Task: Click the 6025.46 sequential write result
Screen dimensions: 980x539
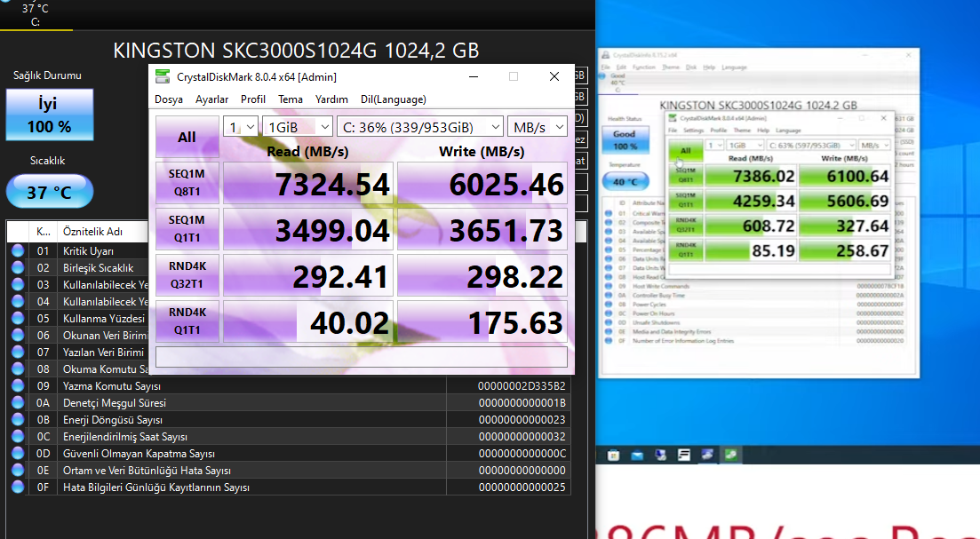Action: [482, 184]
